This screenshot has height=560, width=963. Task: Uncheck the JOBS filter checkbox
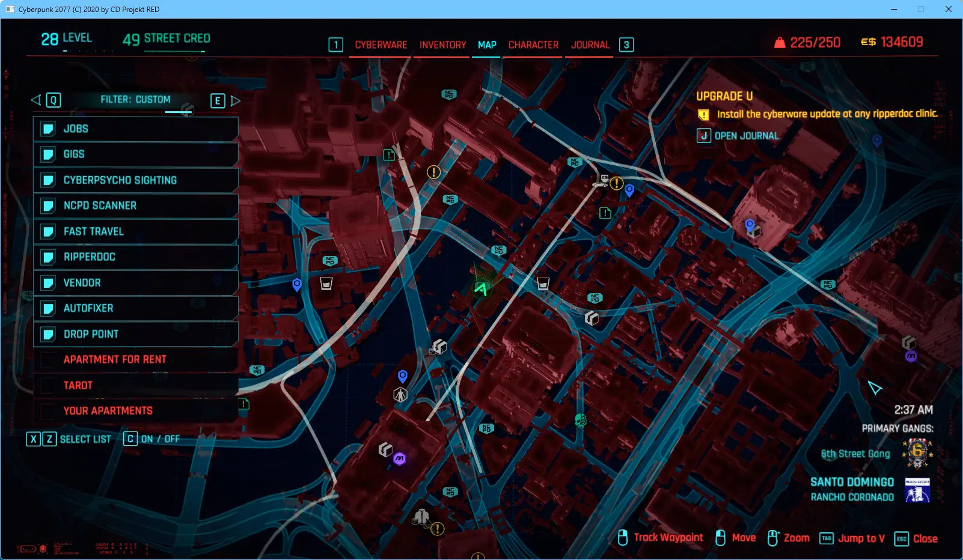click(x=49, y=129)
